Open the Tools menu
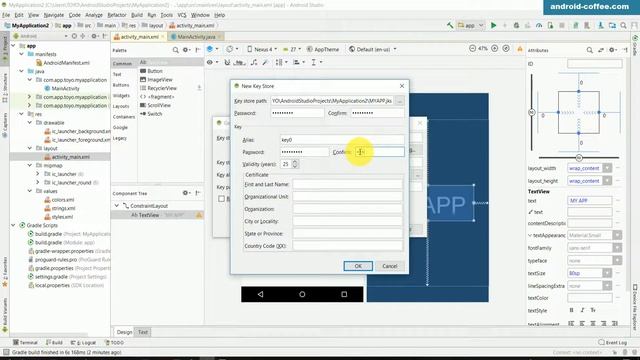Viewport: 640px width, 360px height. 167,15
